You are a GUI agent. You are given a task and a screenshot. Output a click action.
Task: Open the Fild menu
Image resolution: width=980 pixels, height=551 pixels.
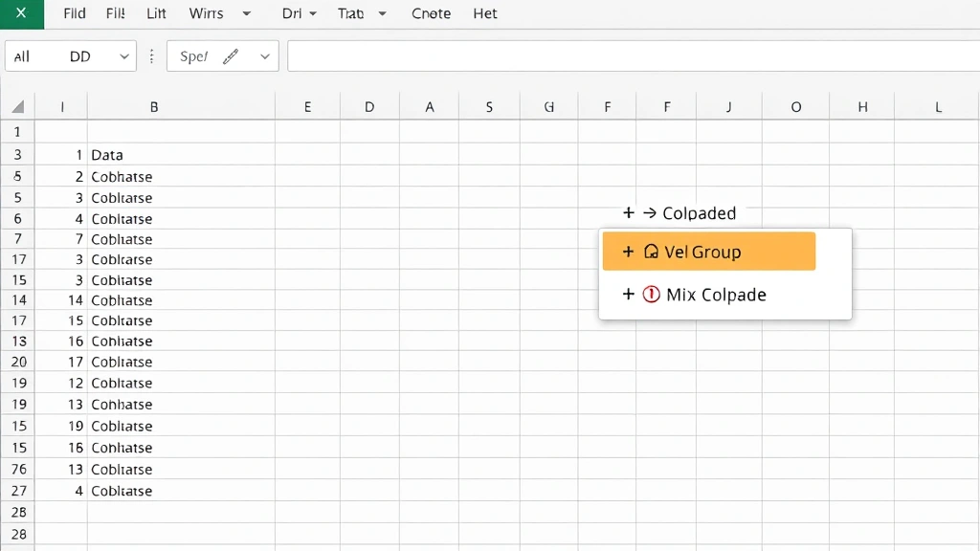74,13
